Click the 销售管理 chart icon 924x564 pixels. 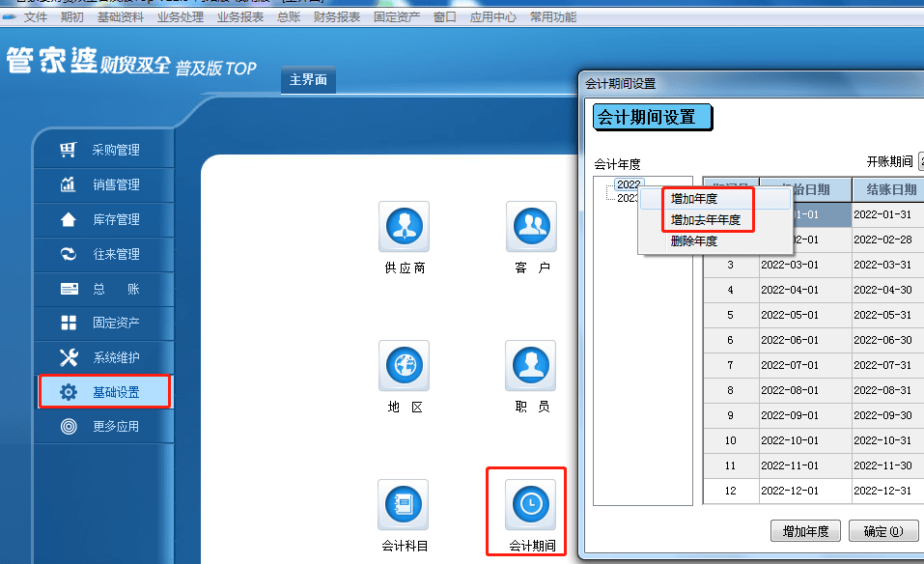click(x=68, y=184)
